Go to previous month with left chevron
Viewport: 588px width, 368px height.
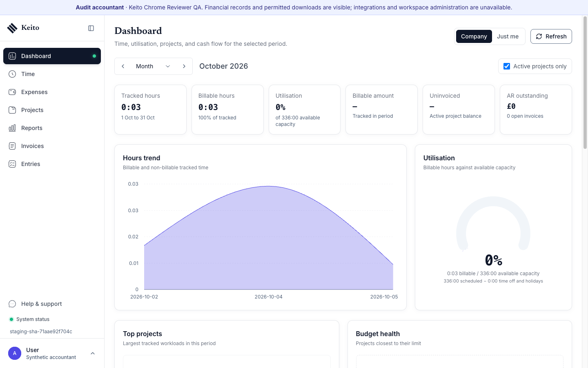123,66
